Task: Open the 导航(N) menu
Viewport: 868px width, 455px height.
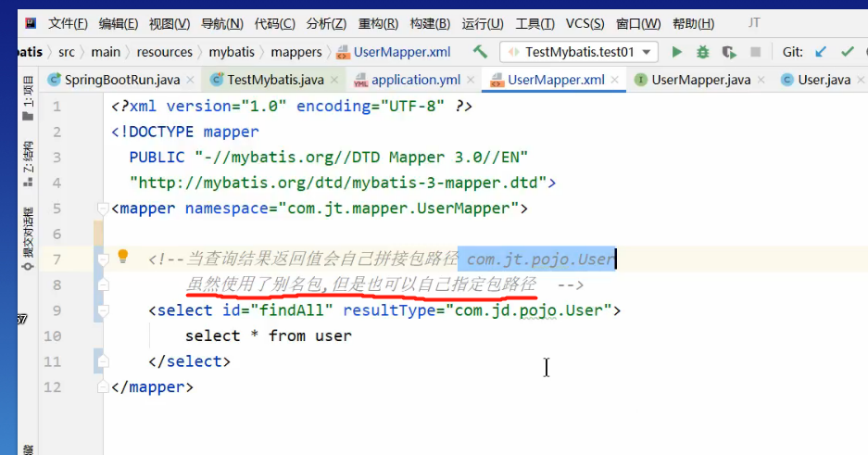Action: 221,24
